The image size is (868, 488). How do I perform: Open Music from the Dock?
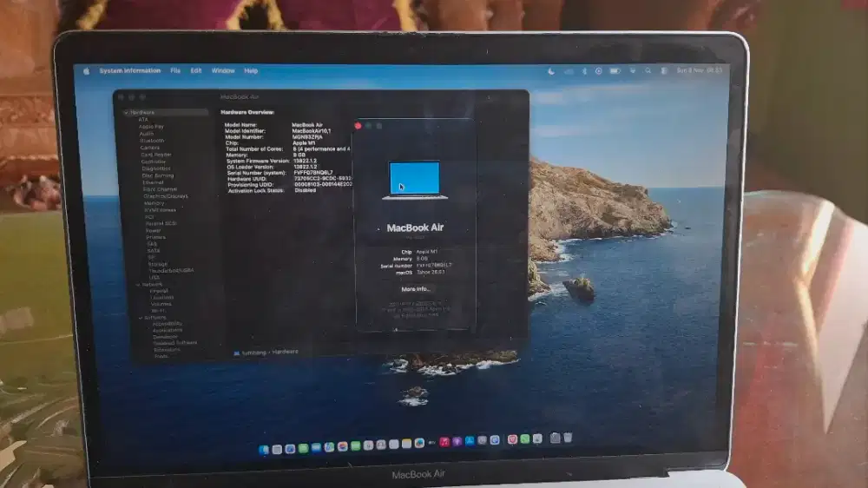[x=444, y=442]
